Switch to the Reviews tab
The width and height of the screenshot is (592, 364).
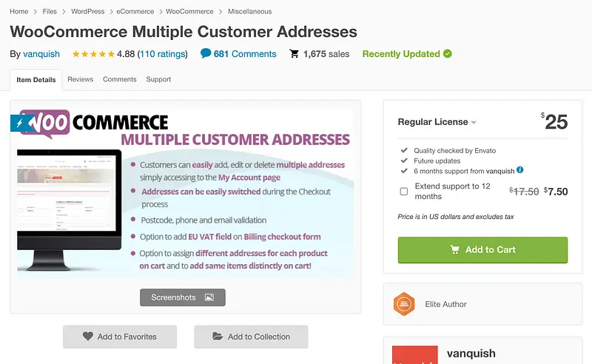[80, 79]
